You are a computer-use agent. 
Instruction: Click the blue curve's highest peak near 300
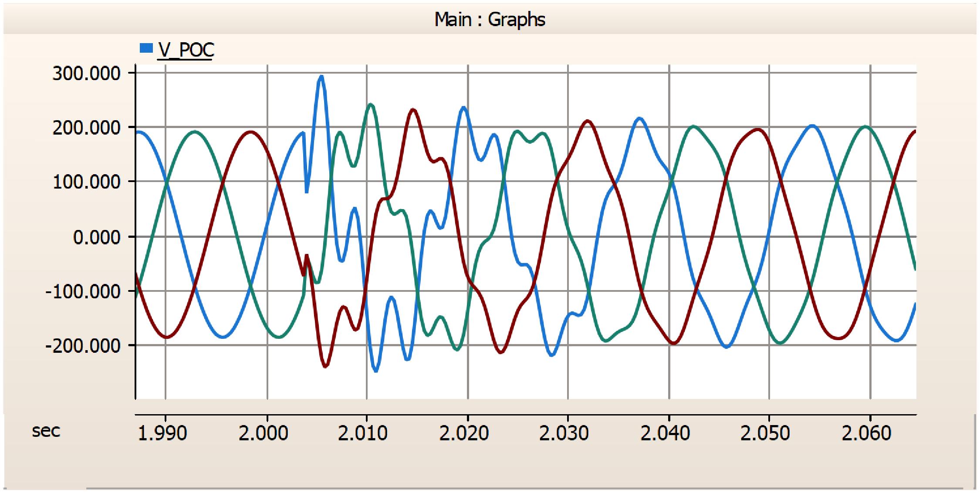321,77
